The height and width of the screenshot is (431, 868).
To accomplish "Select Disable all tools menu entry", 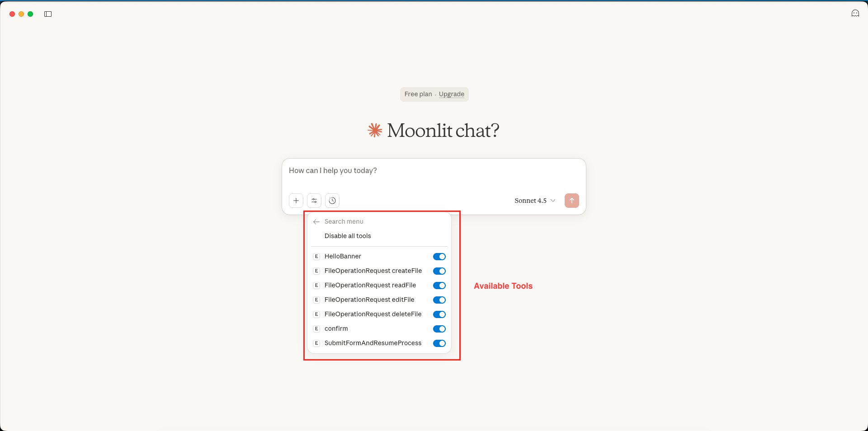I will (x=348, y=236).
